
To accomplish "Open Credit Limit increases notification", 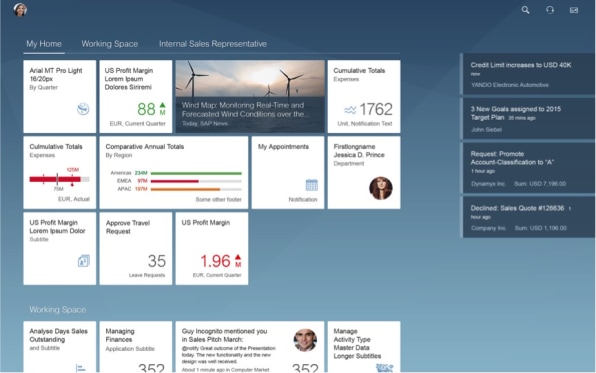I will pyautogui.click(x=528, y=74).
